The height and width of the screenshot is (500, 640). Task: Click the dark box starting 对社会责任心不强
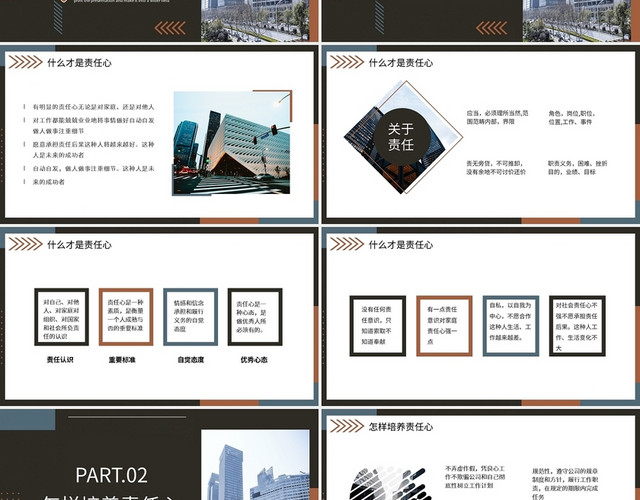578,326
